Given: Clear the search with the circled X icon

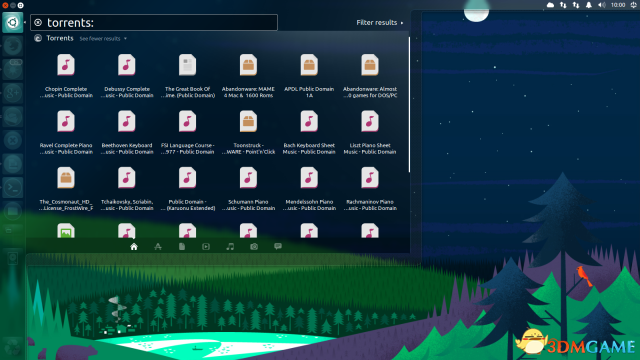Looking at the screenshot, I should pyautogui.click(x=38, y=22).
